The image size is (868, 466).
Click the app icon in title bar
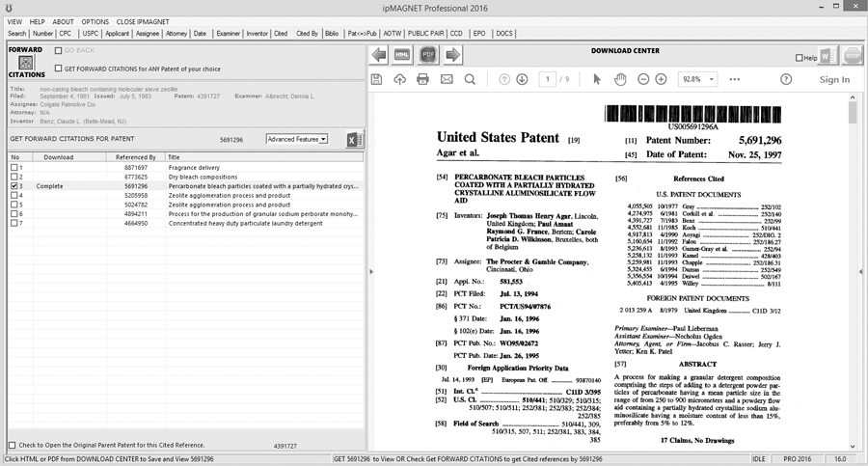click(x=9, y=8)
